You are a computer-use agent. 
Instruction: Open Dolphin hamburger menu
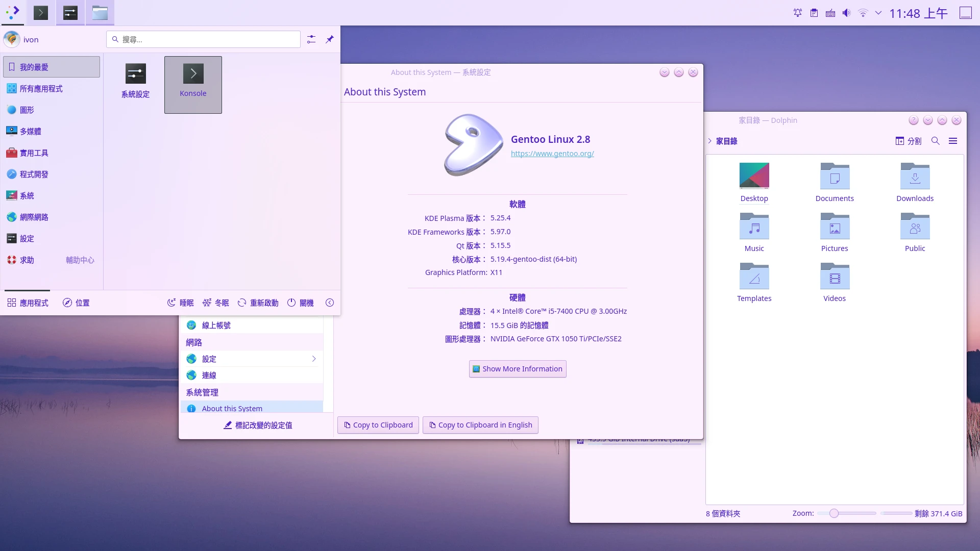(x=952, y=141)
